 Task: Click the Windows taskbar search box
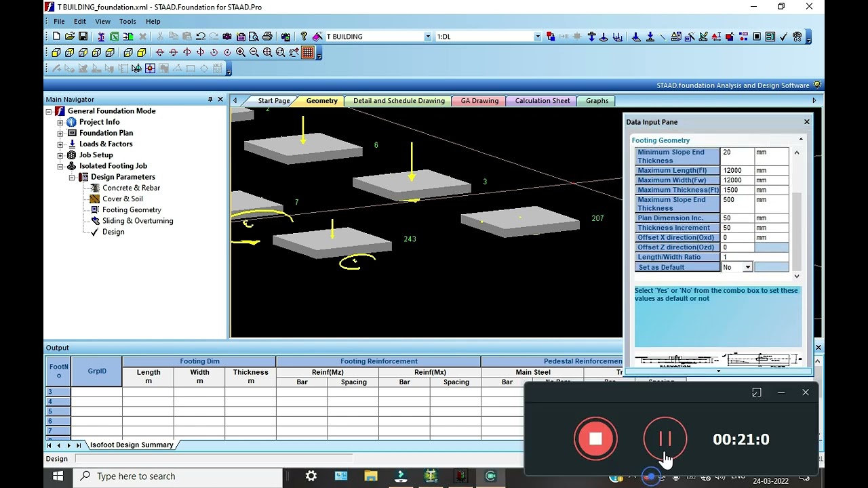pos(178,476)
